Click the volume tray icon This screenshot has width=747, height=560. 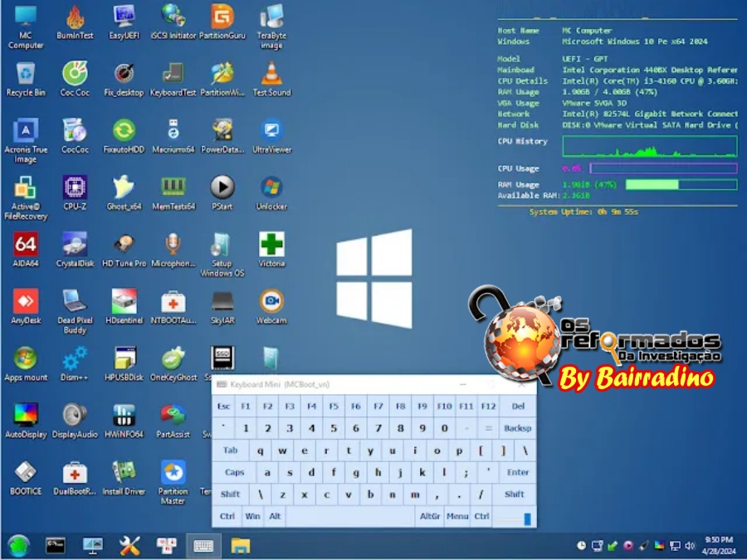tap(691, 546)
